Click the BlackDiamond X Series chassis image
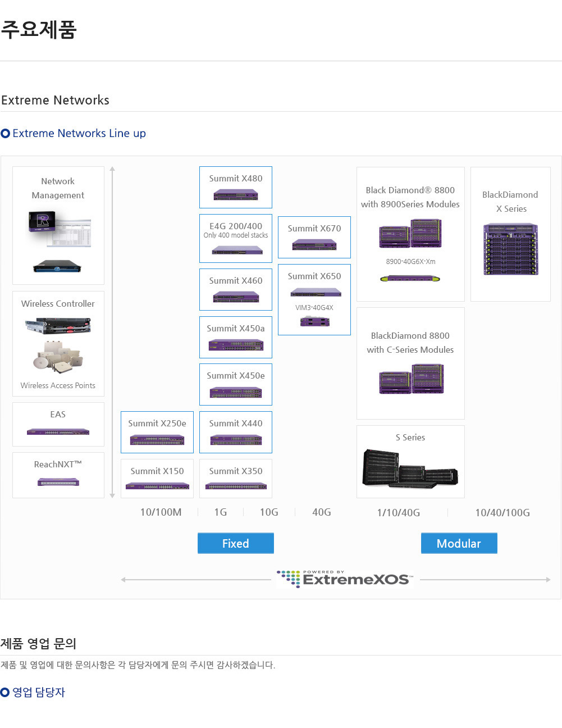 click(511, 249)
